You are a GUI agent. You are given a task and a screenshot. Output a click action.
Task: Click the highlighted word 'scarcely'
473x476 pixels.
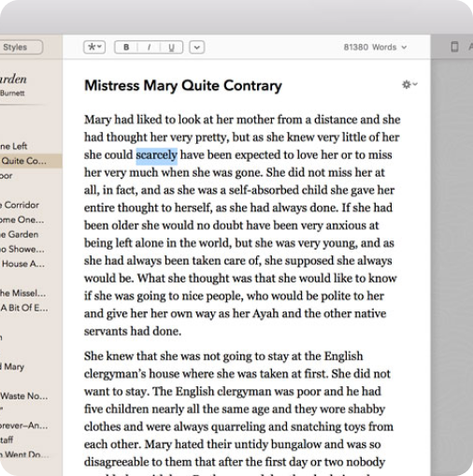(157, 155)
